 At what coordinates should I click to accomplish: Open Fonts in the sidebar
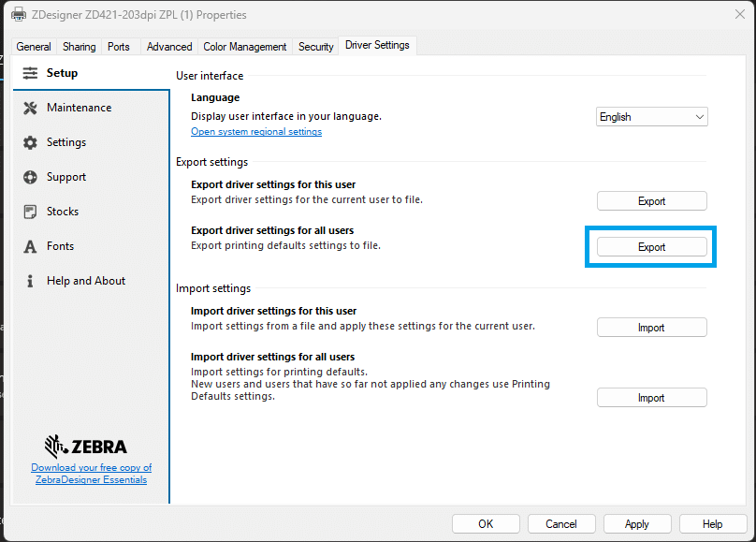[91, 246]
